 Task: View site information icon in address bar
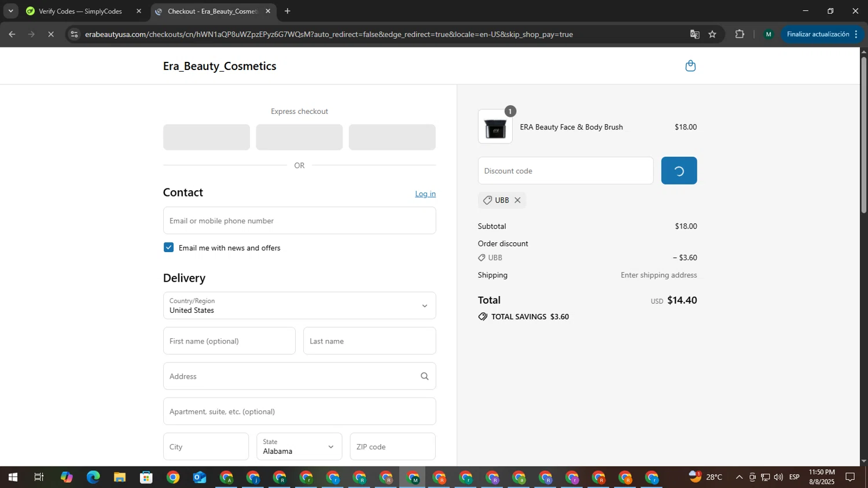click(73, 34)
